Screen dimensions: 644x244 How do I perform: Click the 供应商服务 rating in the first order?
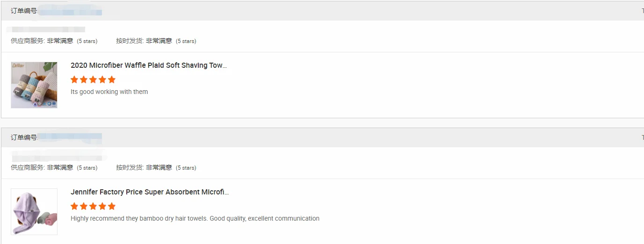[x=54, y=41]
